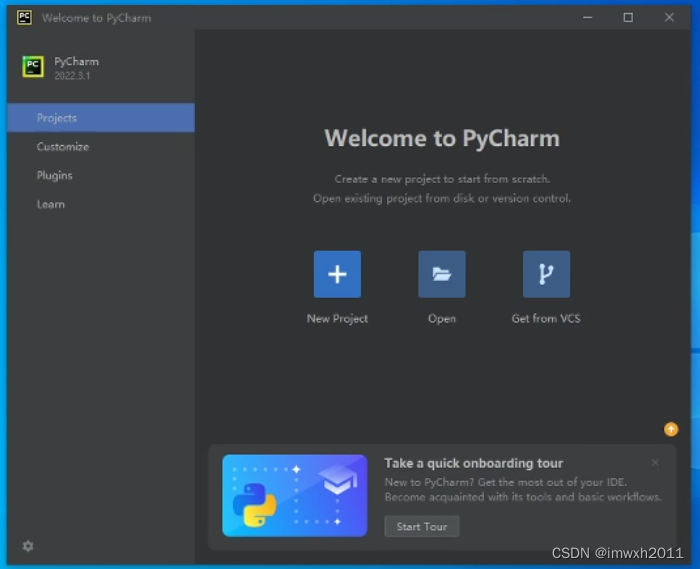Click the Open folder icon

pyautogui.click(x=442, y=274)
